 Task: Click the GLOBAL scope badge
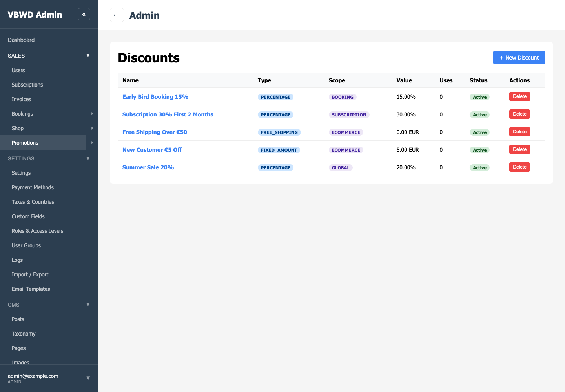pos(341,168)
